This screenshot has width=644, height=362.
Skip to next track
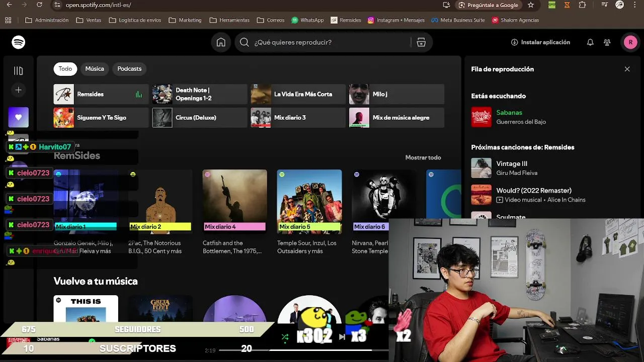tap(342, 337)
